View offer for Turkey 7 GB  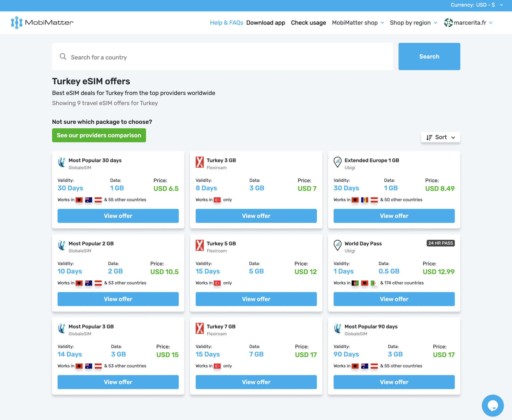click(x=256, y=382)
